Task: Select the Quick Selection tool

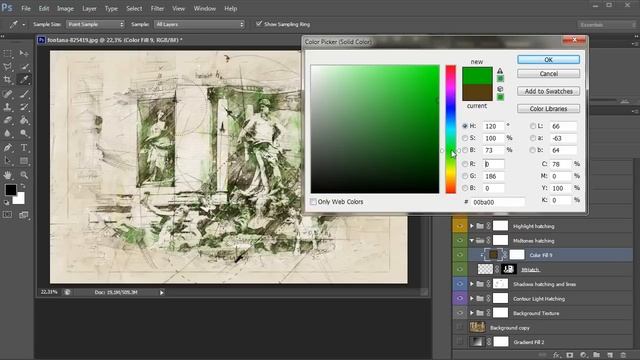Action: [x=24, y=67]
